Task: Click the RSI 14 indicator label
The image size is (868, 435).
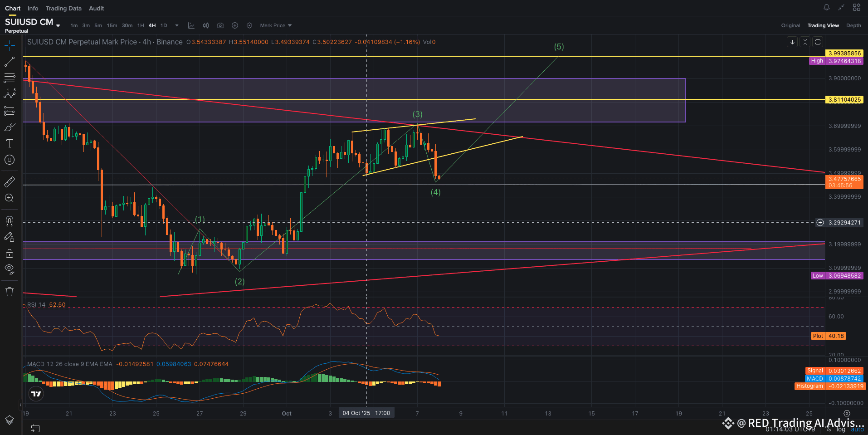Action: tap(36, 305)
